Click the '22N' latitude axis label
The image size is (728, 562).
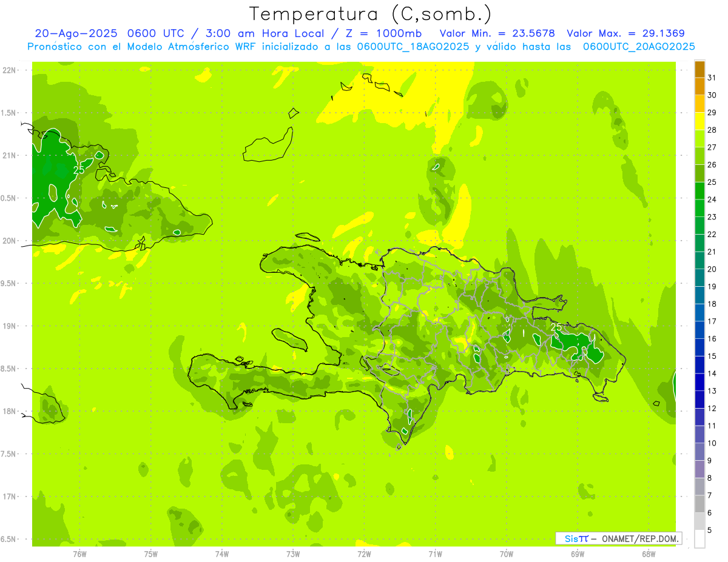coord(10,70)
